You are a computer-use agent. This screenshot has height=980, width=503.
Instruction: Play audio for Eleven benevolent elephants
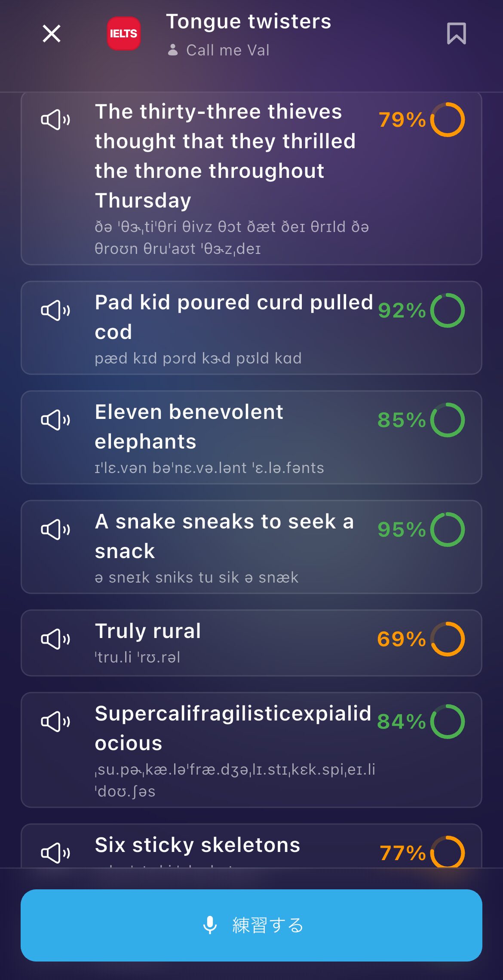[55, 420]
